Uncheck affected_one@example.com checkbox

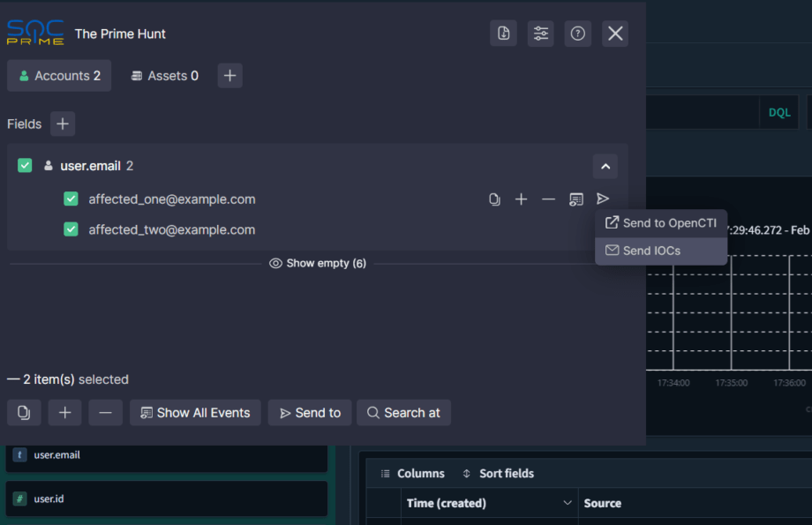click(71, 199)
